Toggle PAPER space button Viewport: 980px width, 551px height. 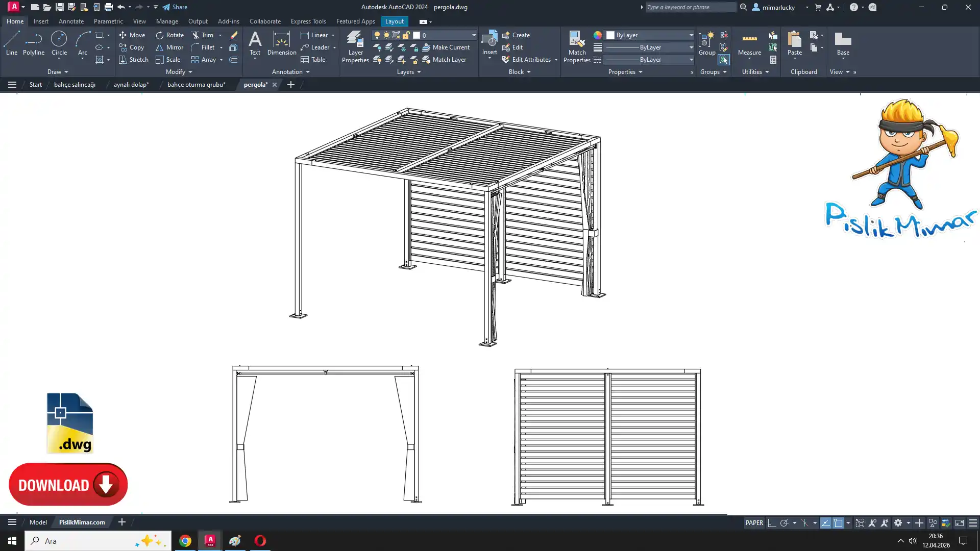(754, 523)
